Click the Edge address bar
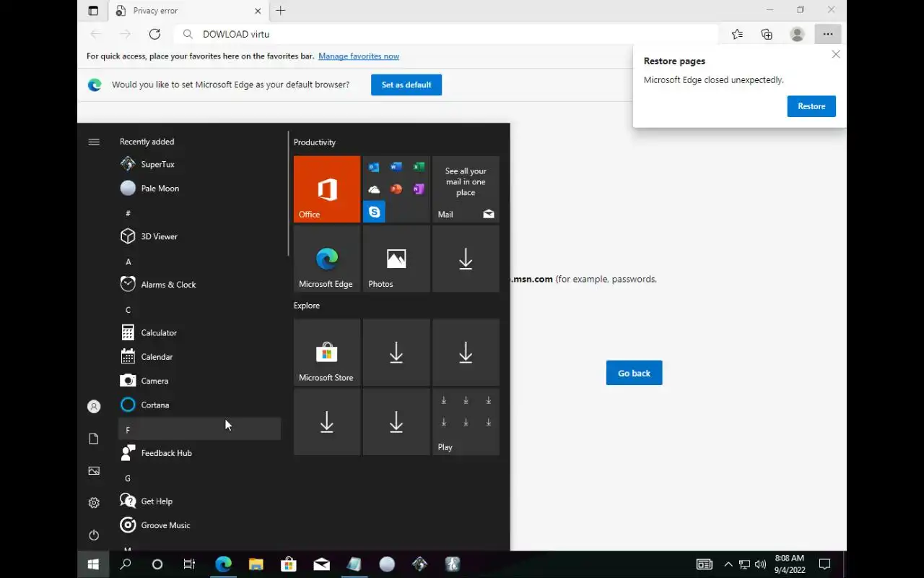Viewport: 924px width, 578px height. point(446,34)
